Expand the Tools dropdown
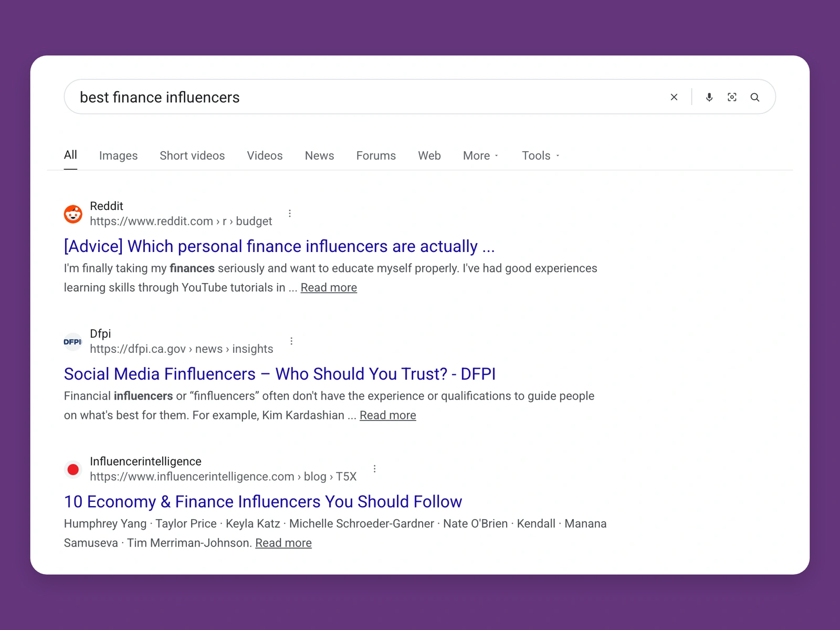The height and width of the screenshot is (630, 840). pos(540,155)
